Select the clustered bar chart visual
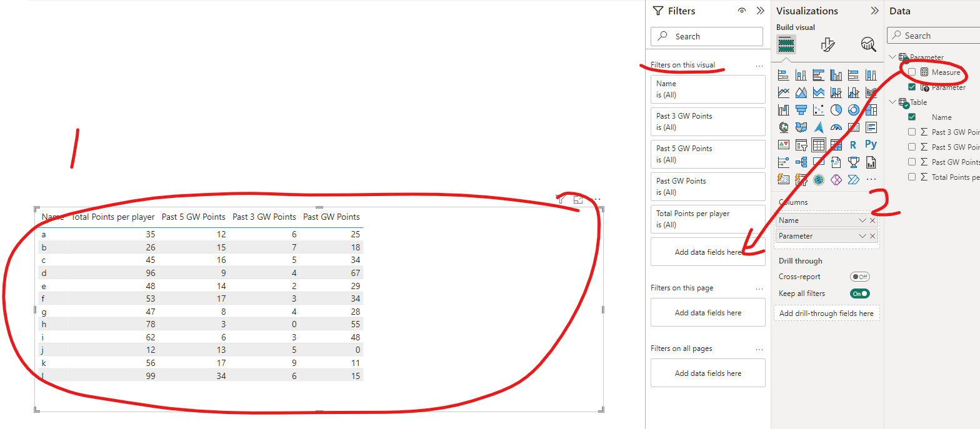The image size is (980, 429). [818, 75]
